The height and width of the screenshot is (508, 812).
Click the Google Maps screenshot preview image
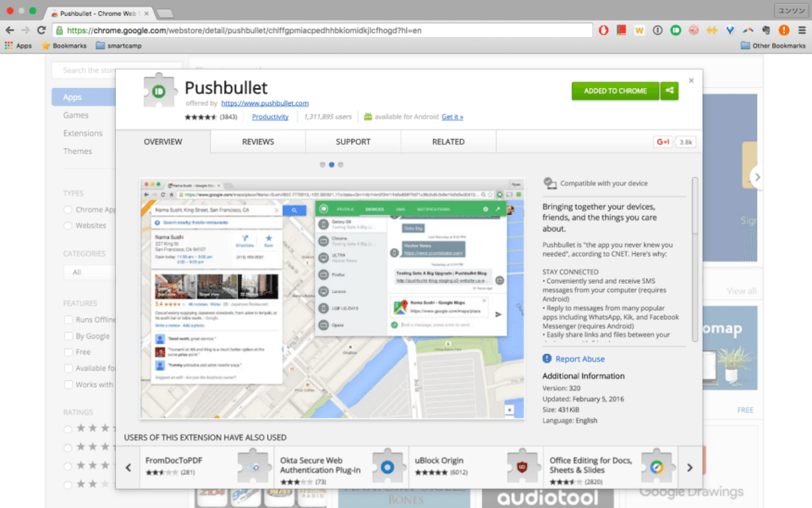click(x=332, y=299)
